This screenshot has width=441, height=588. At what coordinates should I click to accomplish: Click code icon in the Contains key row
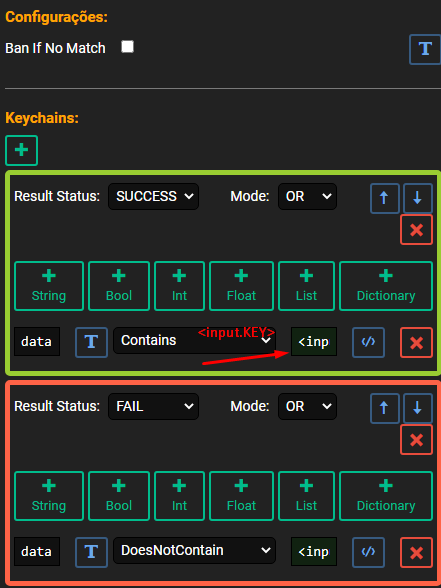coord(368,342)
